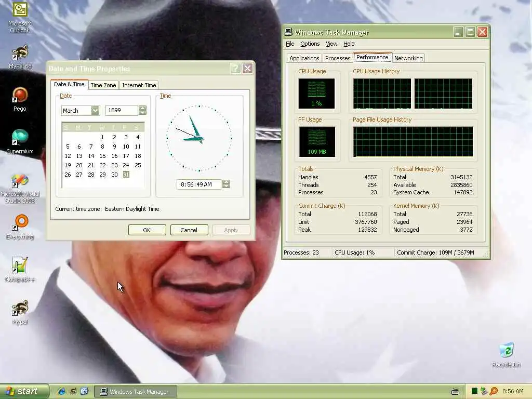Click the CPU Usage gauge showing 1%
Viewport: 532px width, 399px height.
point(316,94)
